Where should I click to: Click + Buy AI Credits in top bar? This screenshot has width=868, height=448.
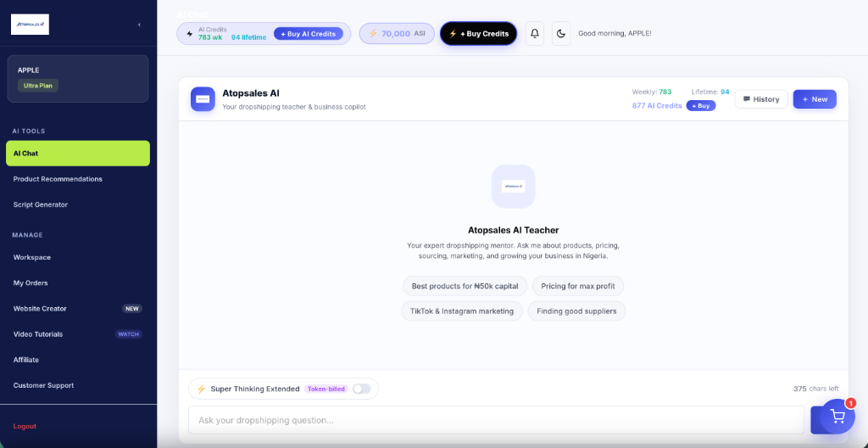309,34
